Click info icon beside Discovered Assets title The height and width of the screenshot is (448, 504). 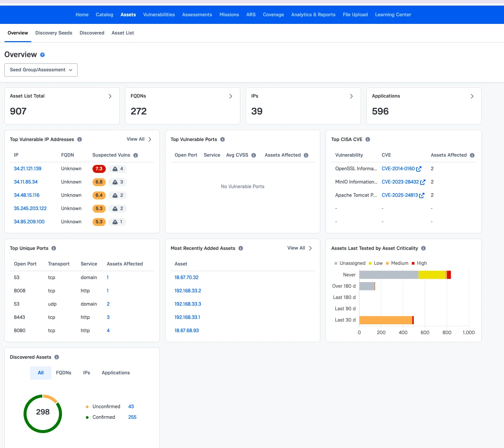pyautogui.click(x=57, y=357)
